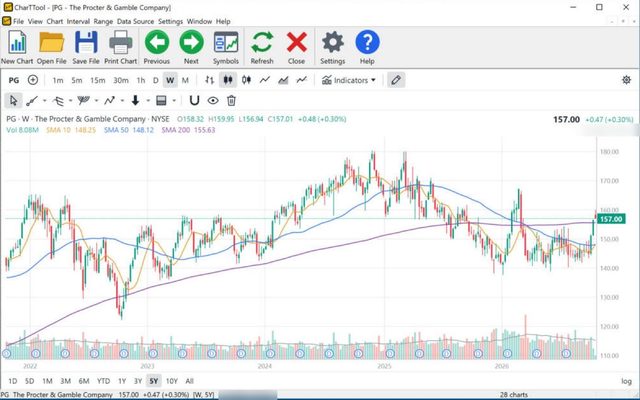Set chart range to 10Y
The image size is (640, 400).
pos(171,381)
